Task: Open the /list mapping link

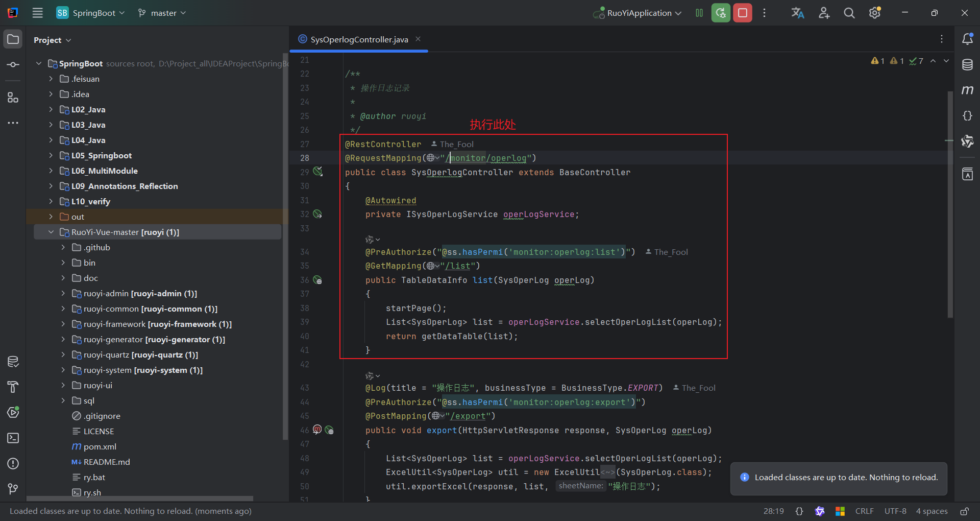Action: click(458, 266)
